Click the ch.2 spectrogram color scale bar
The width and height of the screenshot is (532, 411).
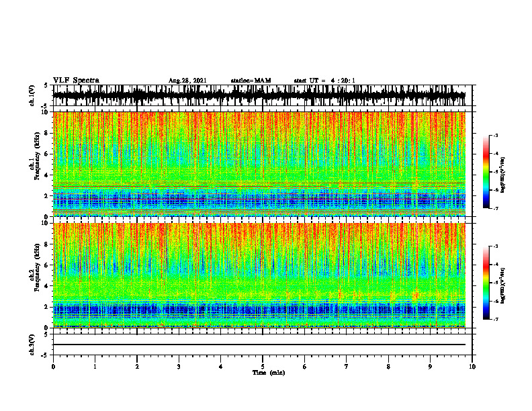click(486, 283)
